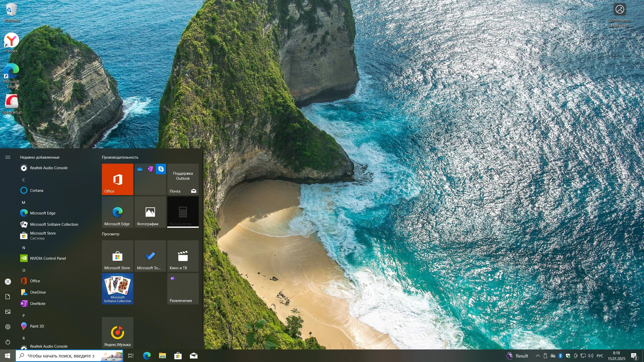Open NVIDIA Control Panel from app list

click(48, 258)
